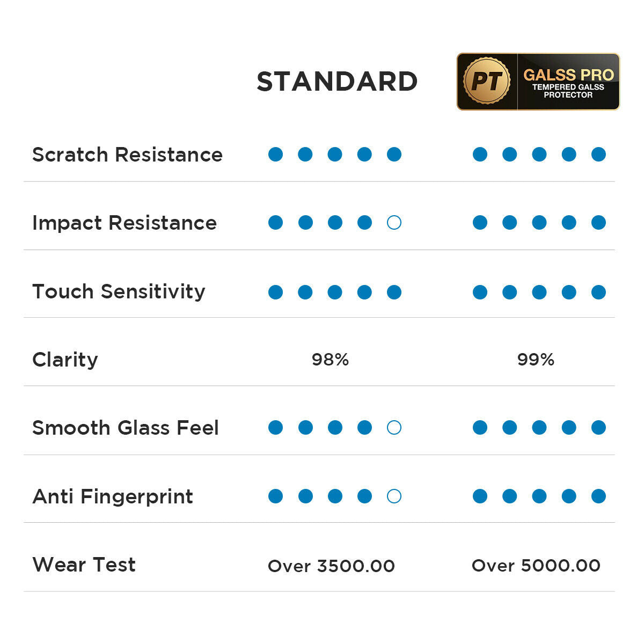
Task: Click the gold PT seal emblem
Action: [x=487, y=82]
